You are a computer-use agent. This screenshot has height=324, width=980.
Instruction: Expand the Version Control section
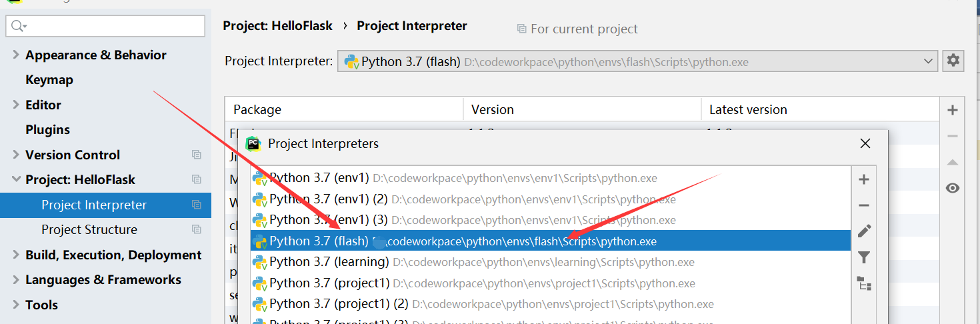point(16,155)
